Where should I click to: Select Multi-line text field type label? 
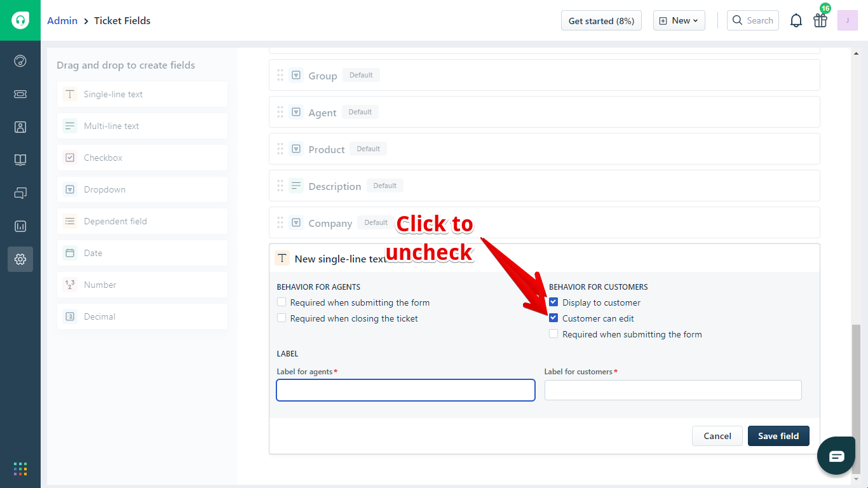pyautogui.click(x=111, y=126)
